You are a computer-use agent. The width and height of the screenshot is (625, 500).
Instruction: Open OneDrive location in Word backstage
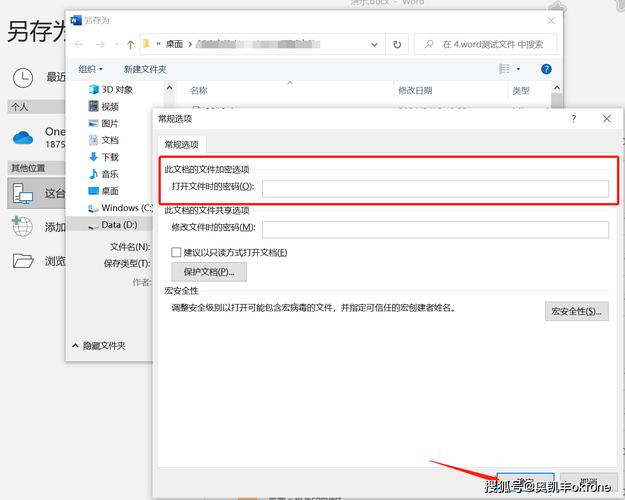[38, 138]
